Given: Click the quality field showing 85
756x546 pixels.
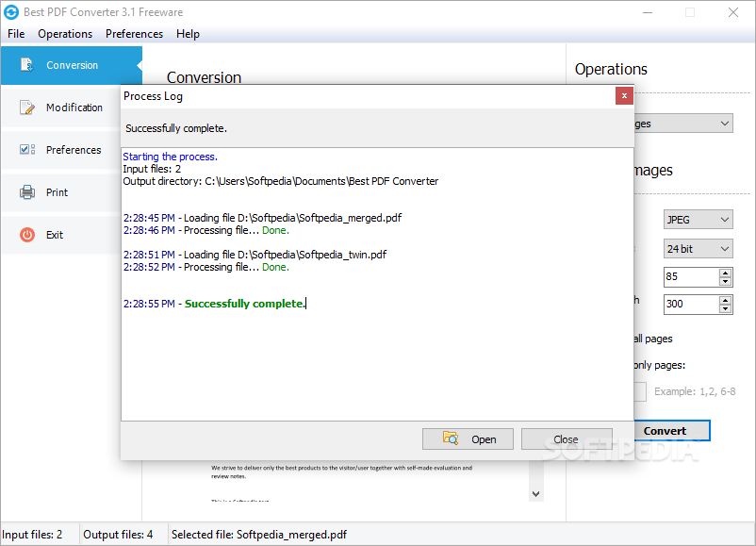Looking at the screenshot, I should (691, 277).
